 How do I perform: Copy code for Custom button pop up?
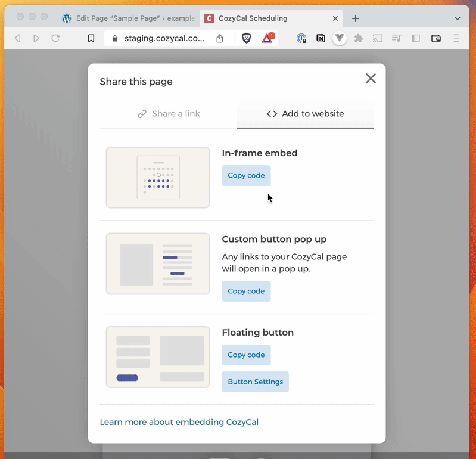(x=246, y=291)
